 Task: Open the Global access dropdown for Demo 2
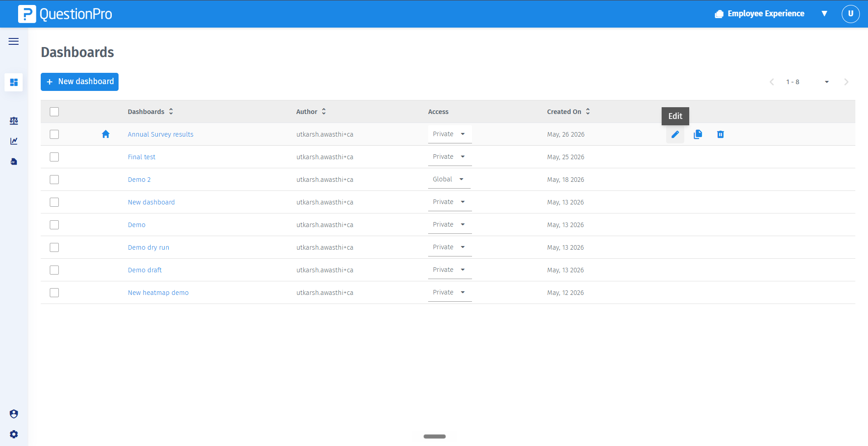coord(449,180)
